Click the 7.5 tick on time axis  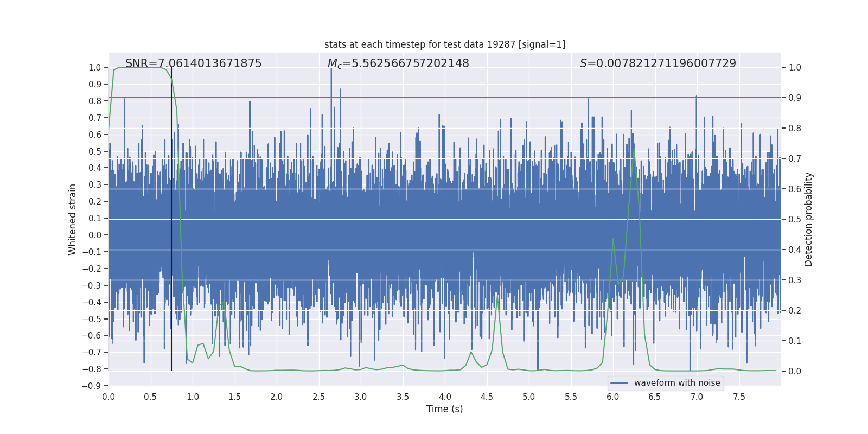click(739, 397)
